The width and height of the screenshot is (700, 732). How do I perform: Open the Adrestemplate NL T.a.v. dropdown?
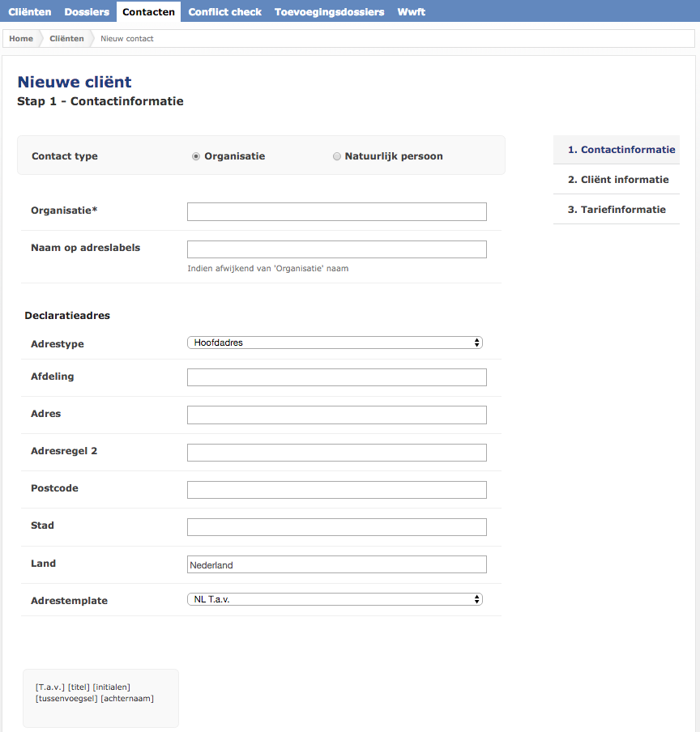click(335, 599)
